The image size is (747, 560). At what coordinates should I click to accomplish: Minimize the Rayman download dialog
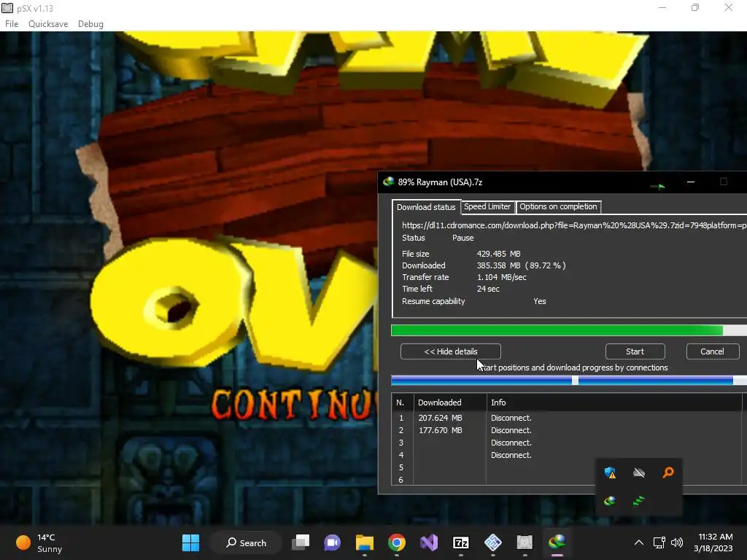(691, 182)
